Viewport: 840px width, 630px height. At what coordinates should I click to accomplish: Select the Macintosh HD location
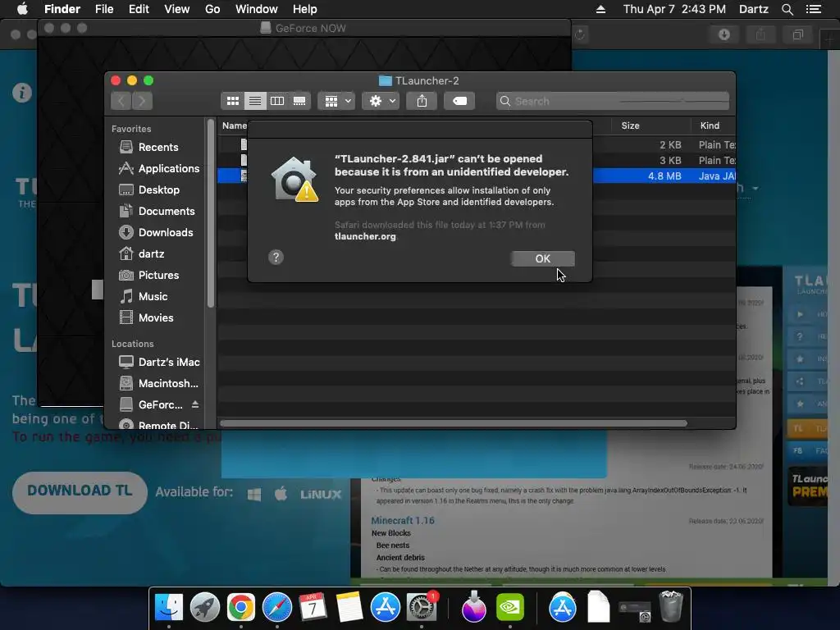click(158, 384)
